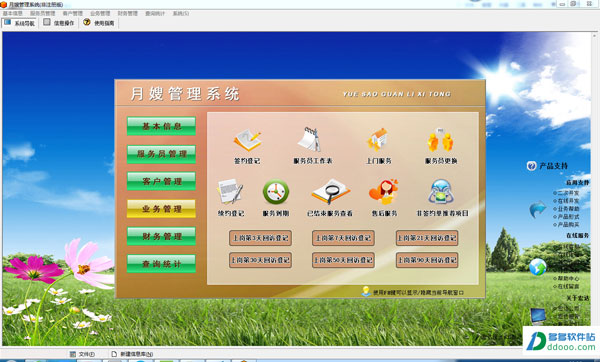This screenshot has width=600, height=362.
Task: Switch to the 文件 bottom tab
Action: (82, 354)
